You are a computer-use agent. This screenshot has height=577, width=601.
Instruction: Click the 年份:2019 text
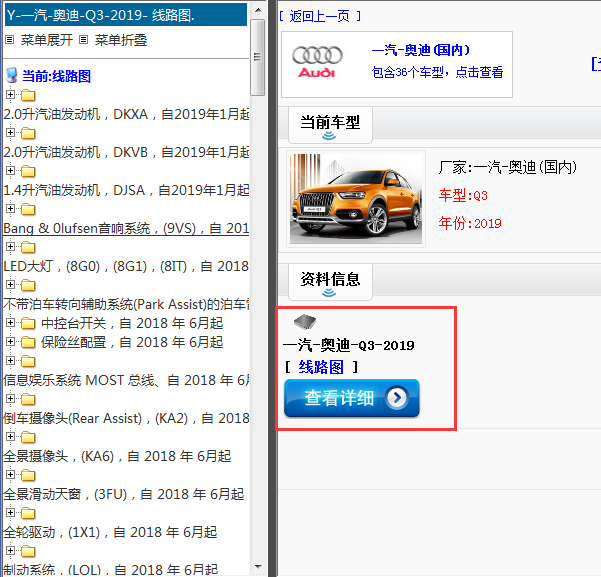[470, 223]
